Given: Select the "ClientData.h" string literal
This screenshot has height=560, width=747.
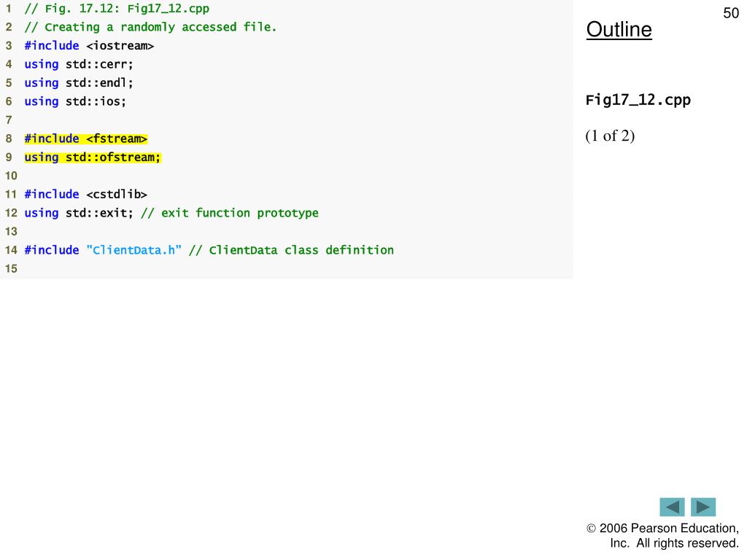Looking at the screenshot, I should 134,250.
